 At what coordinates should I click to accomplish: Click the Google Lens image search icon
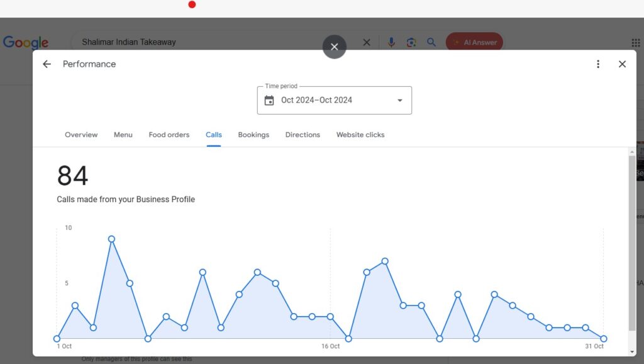click(411, 42)
